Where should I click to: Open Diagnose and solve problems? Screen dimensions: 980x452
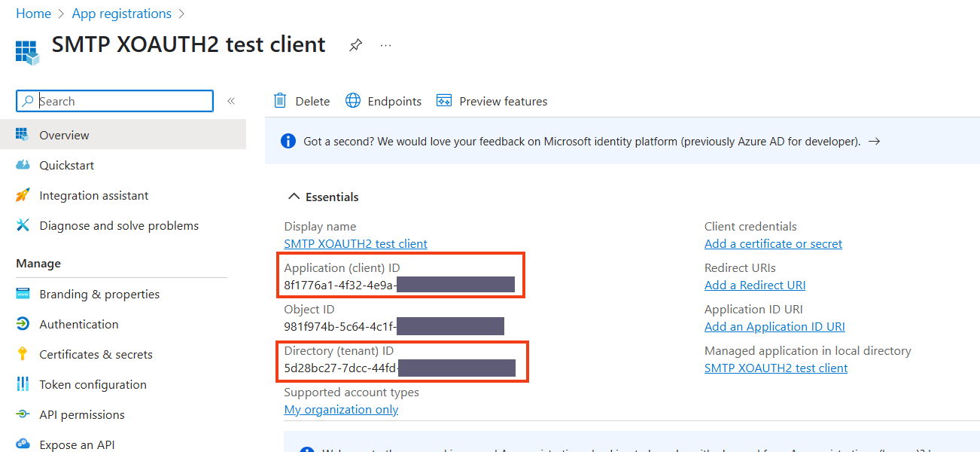123,225
